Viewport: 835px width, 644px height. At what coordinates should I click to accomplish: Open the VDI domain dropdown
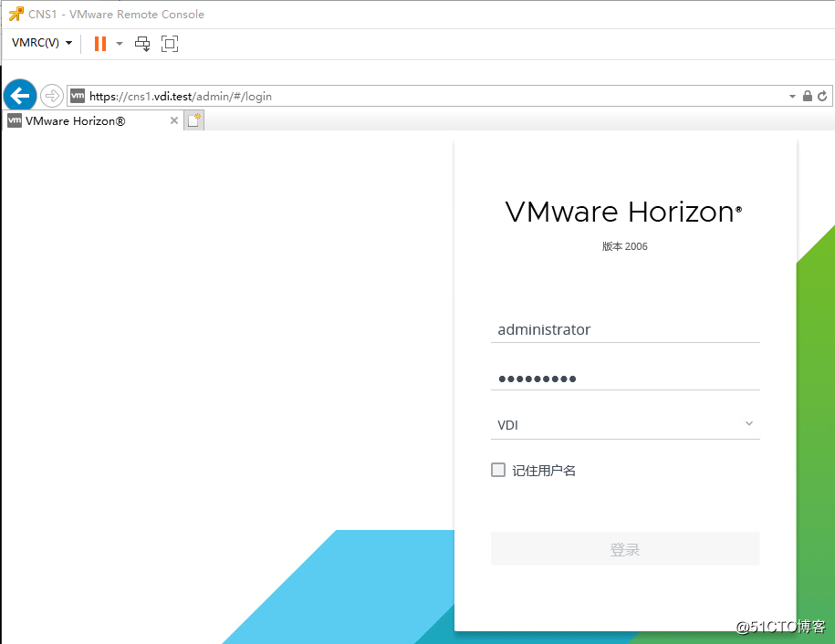[x=625, y=425]
